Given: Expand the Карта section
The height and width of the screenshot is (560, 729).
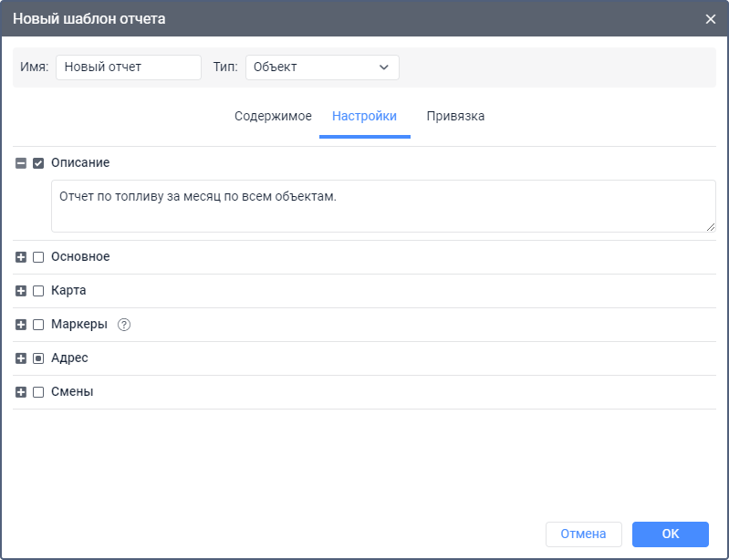Looking at the screenshot, I should tap(21, 291).
